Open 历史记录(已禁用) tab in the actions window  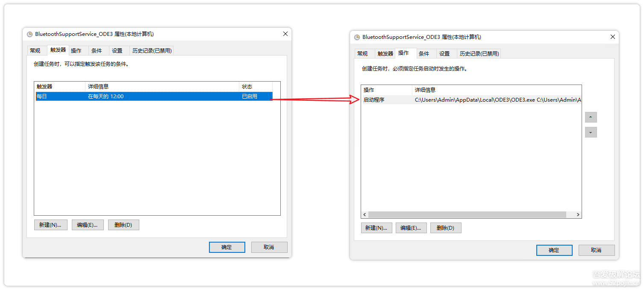[479, 54]
